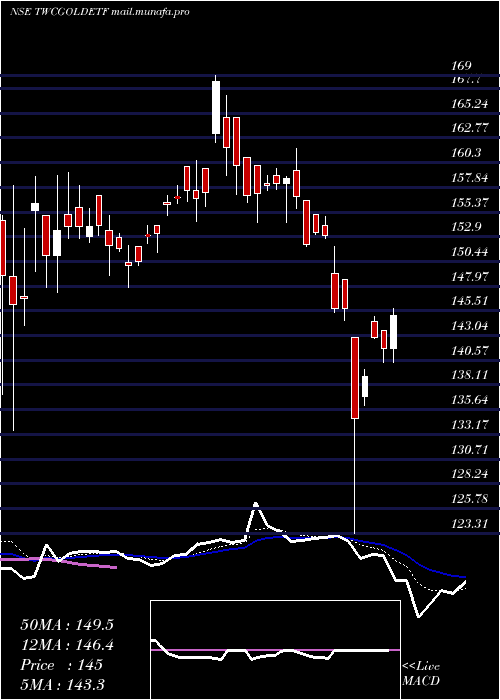Click the 165.24 price axis label
The height and width of the screenshot is (700, 500).
click(471, 104)
